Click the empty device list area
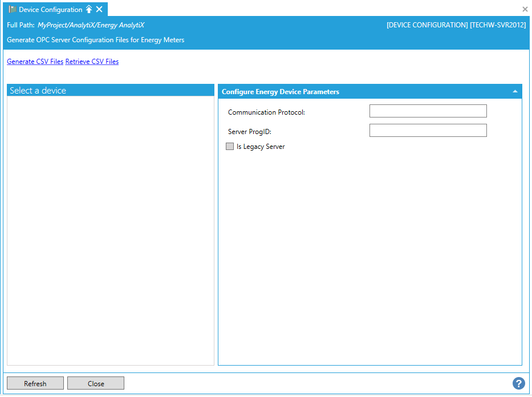The image size is (532, 397). click(111, 228)
